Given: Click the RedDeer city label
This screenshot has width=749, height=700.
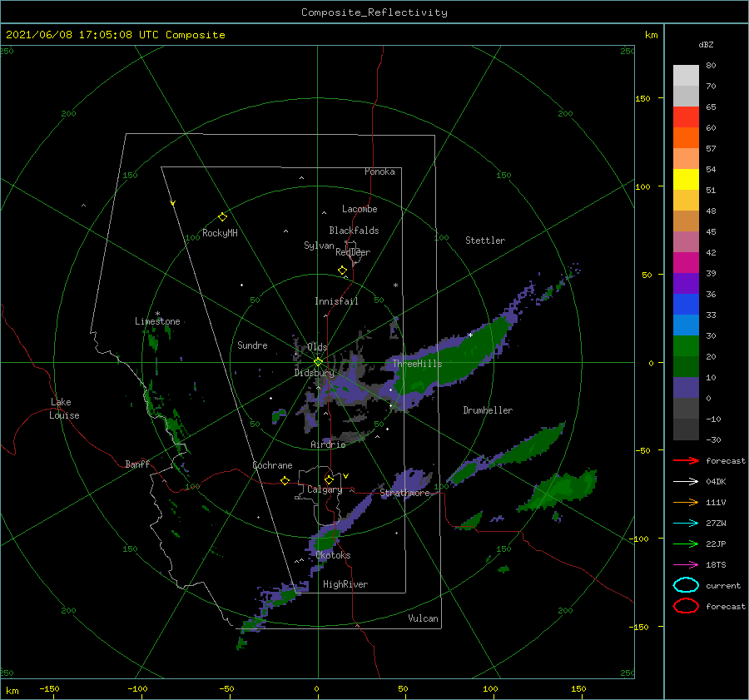Looking at the screenshot, I should (x=353, y=252).
